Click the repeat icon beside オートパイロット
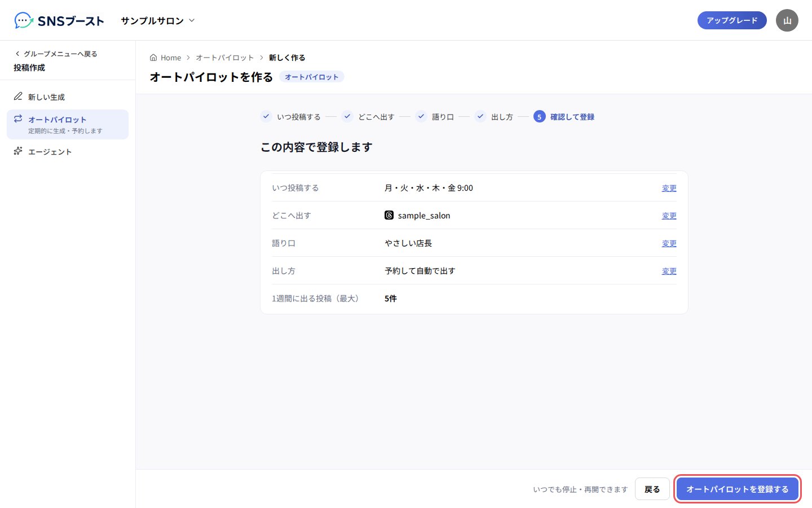This screenshot has height=508, width=812. pyautogui.click(x=18, y=119)
